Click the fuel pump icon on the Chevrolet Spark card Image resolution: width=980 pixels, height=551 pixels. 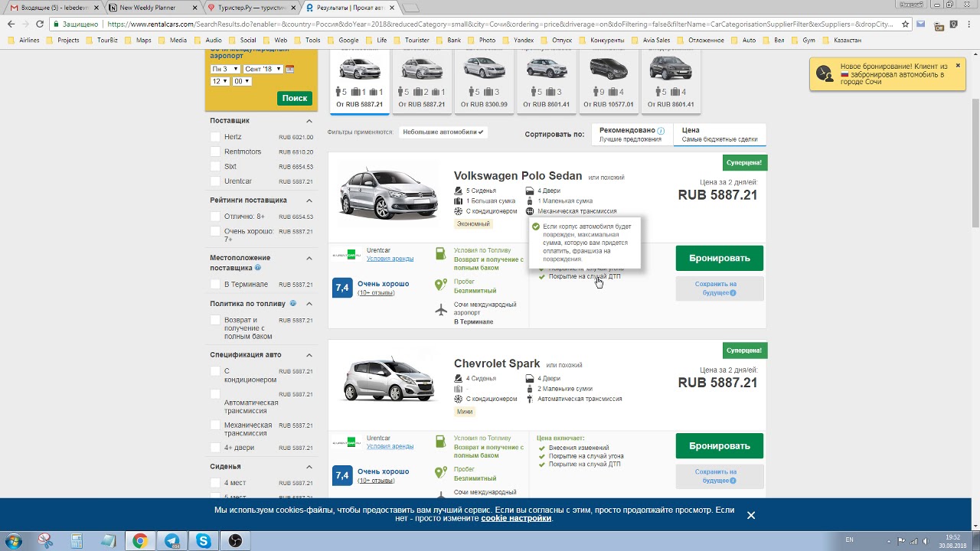[x=441, y=442]
